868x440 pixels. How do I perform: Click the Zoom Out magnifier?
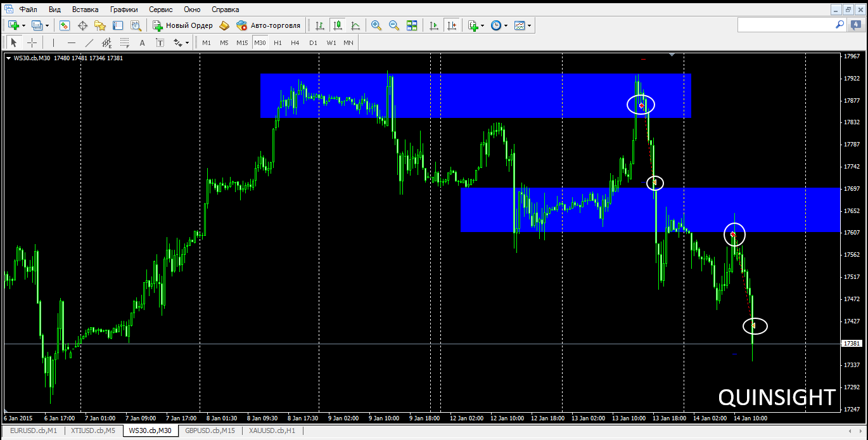[x=394, y=25]
